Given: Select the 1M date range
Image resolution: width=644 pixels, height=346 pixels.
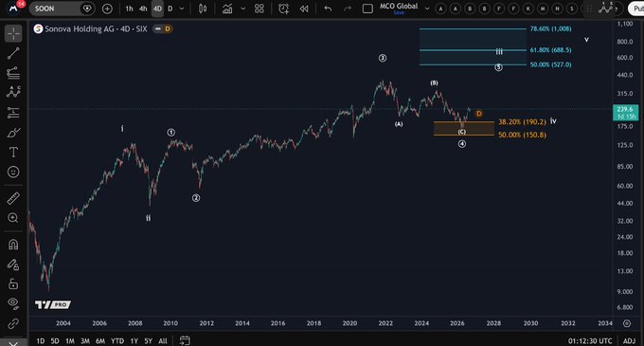Looking at the screenshot, I should point(70,340).
